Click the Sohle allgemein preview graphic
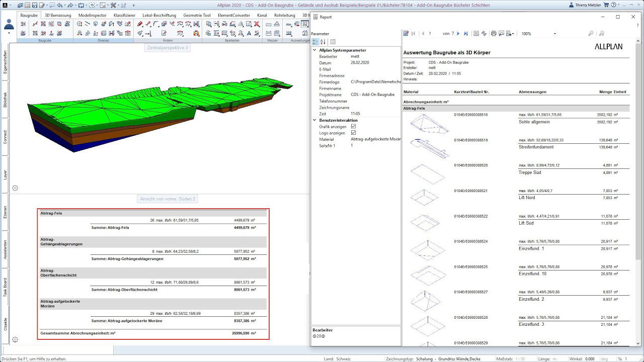Viewport: 644px width, 362px height. (x=428, y=125)
